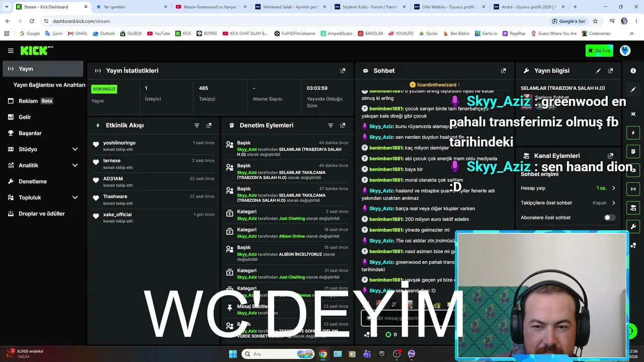Click the wrench icon in right sidebar
The width and height of the screenshot is (644, 362).
tap(633, 227)
